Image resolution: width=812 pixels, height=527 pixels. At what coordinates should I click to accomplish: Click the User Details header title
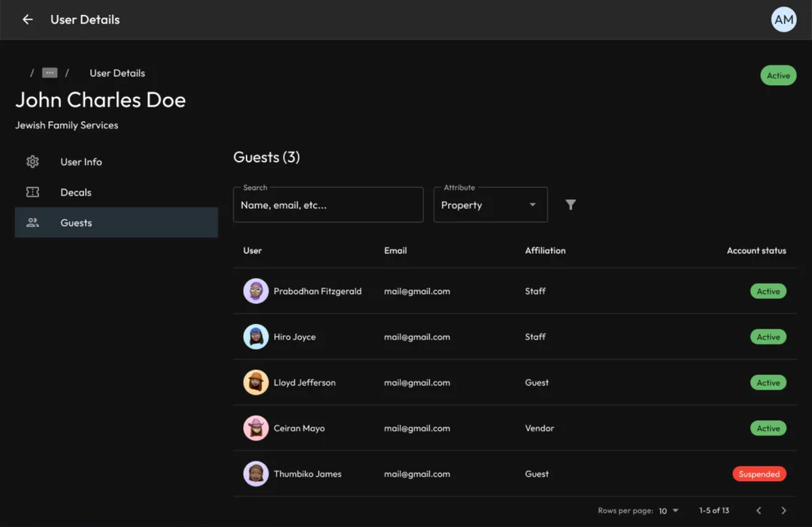pos(85,20)
